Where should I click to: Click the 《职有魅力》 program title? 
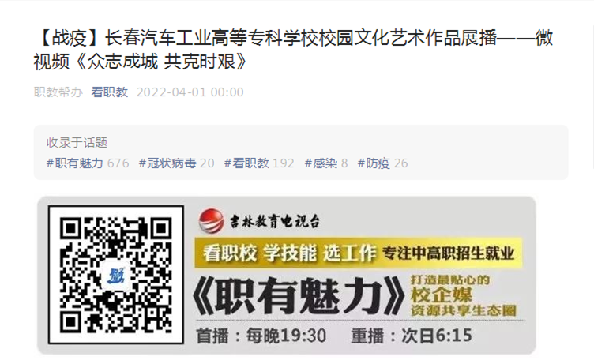(299, 296)
